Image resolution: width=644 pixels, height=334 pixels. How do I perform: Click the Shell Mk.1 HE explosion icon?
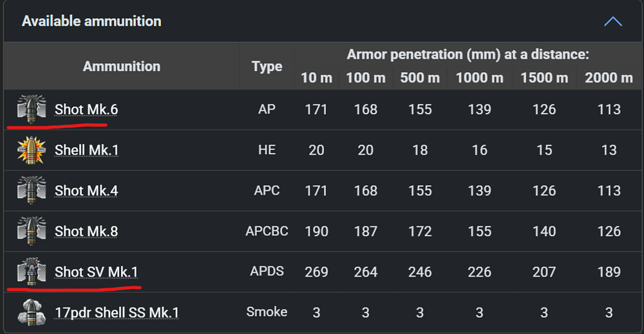coord(32,150)
